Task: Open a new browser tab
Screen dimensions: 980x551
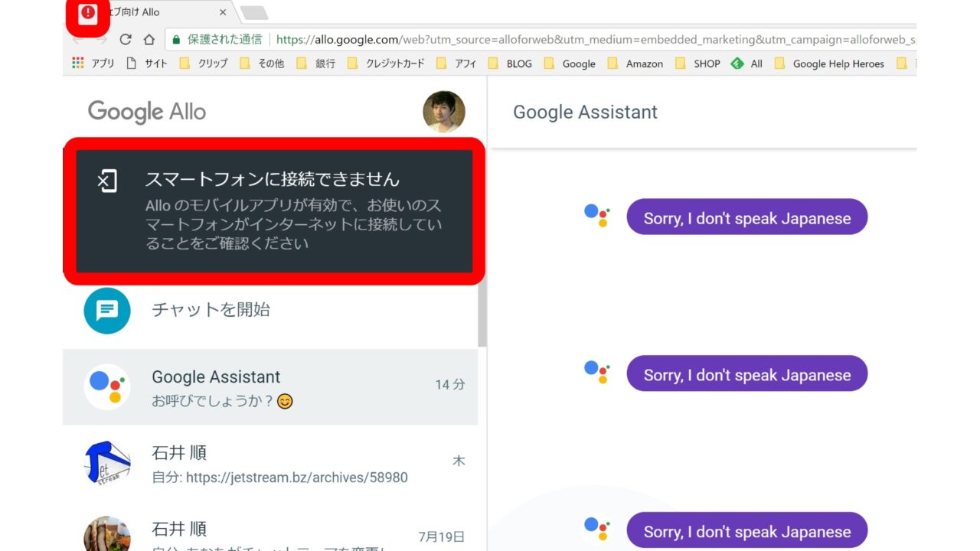Action: click(253, 12)
